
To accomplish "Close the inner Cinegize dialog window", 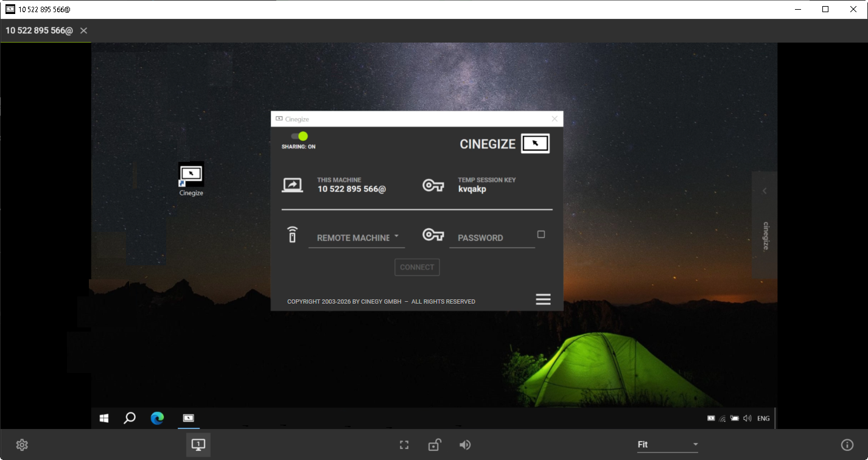I will coord(555,119).
